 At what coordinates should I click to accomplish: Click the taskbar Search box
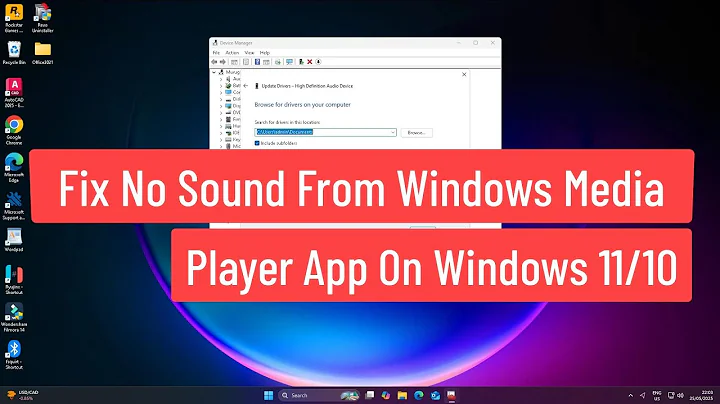(x=320, y=395)
